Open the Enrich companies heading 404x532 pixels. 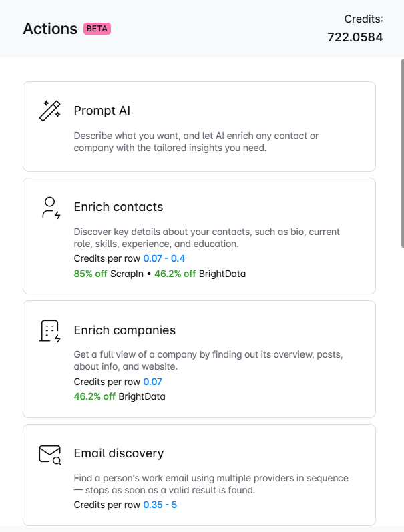coord(125,330)
